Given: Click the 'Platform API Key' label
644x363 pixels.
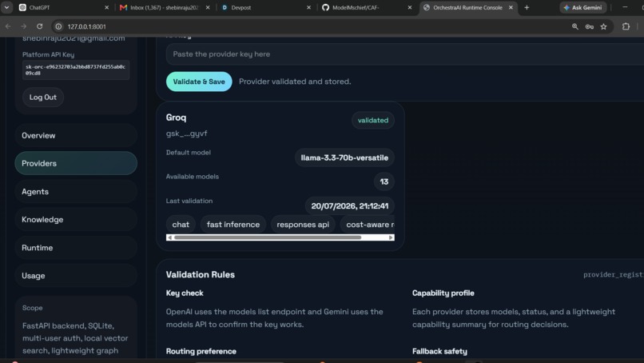Looking at the screenshot, I should pos(48,54).
